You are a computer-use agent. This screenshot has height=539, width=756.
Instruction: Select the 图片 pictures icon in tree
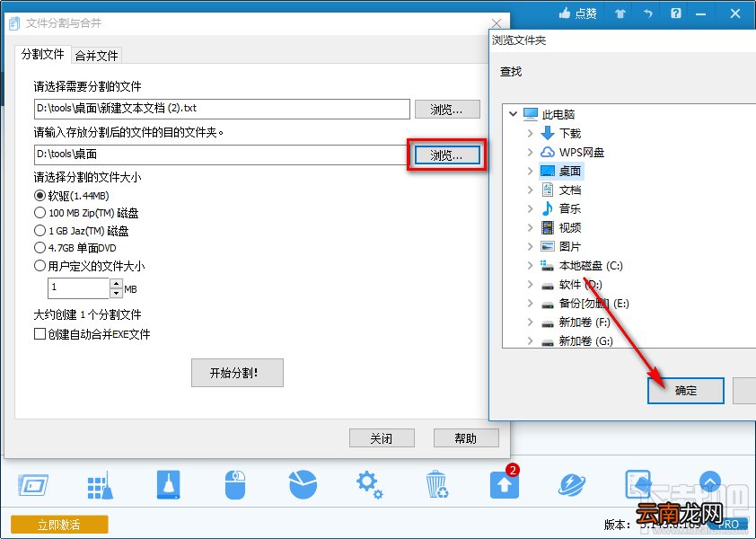(x=547, y=246)
